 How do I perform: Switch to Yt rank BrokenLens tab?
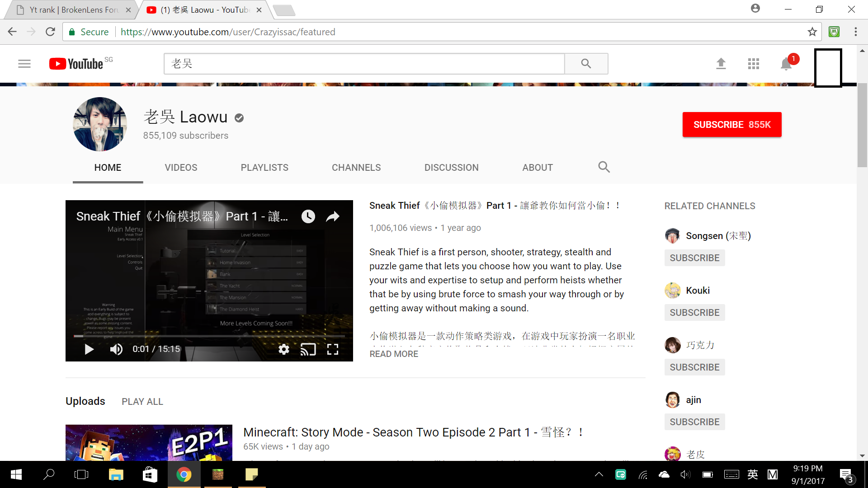point(71,10)
